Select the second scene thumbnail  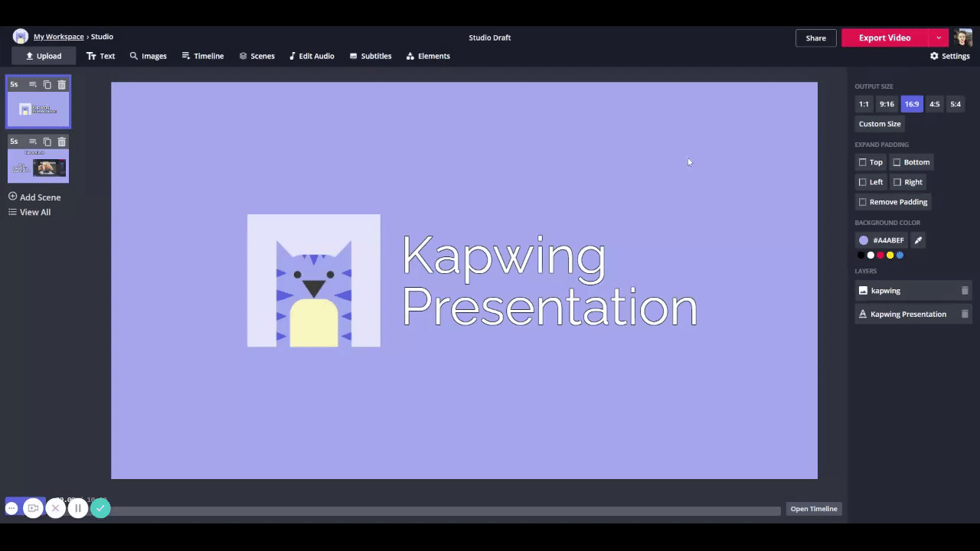pos(38,166)
